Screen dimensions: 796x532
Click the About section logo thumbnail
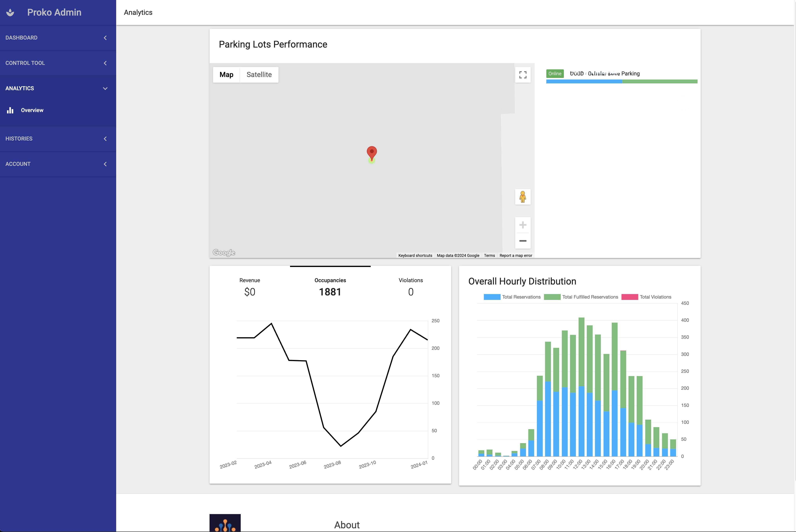tap(225, 523)
